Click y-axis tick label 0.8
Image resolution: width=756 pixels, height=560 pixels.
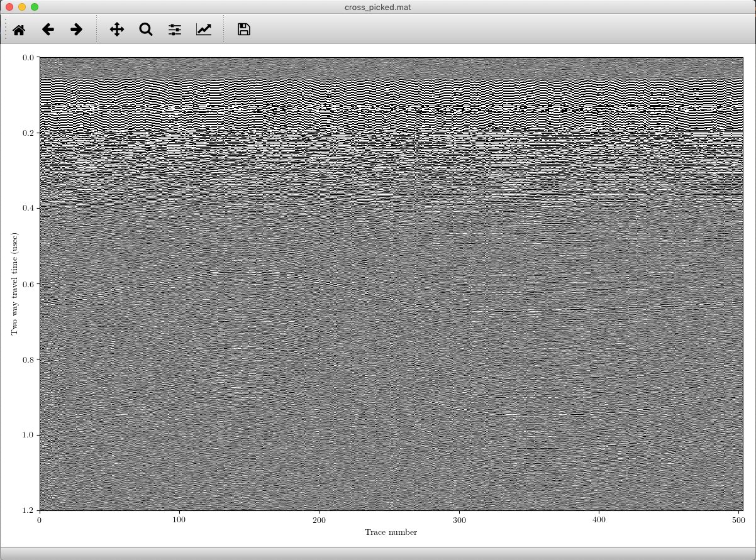(x=29, y=360)
